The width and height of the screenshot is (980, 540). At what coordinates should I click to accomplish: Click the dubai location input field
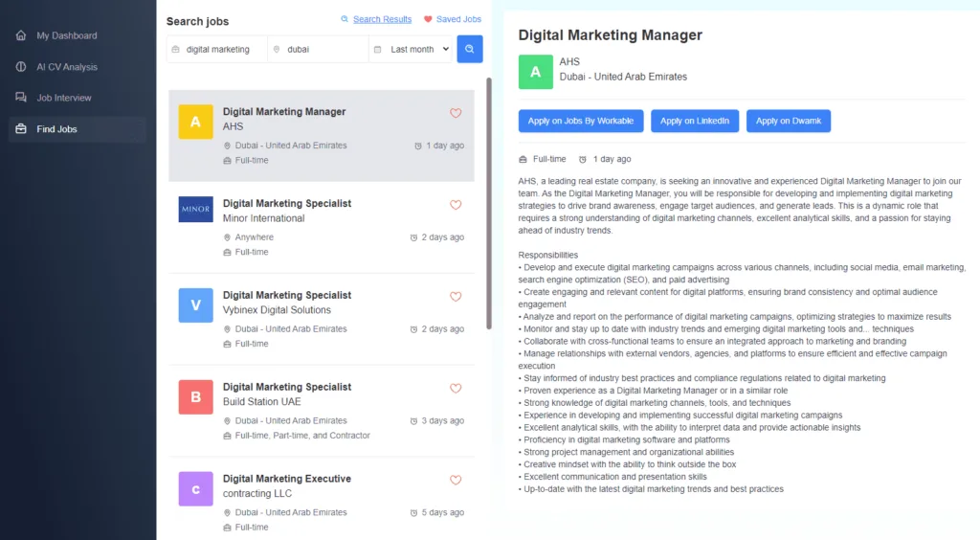coord(321,49)
